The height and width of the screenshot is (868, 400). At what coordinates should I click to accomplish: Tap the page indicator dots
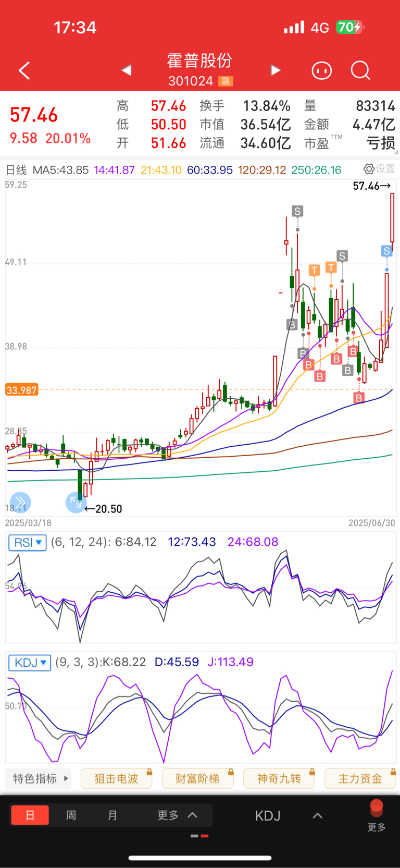[x=199, y=836]
